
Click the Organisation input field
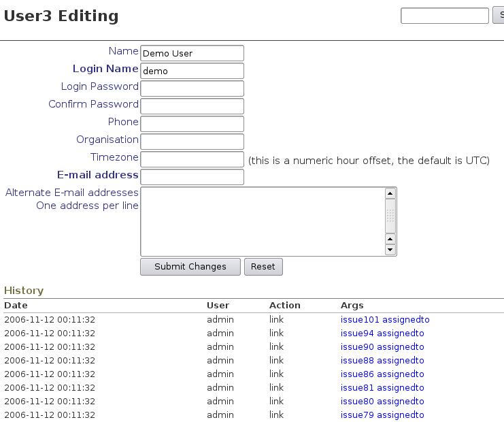(192, 142)
